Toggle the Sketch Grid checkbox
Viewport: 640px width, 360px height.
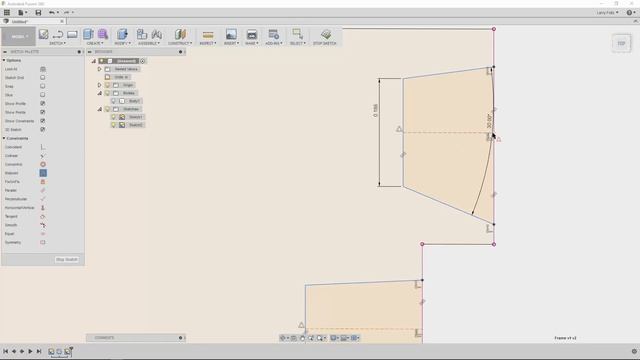[42, 78]
